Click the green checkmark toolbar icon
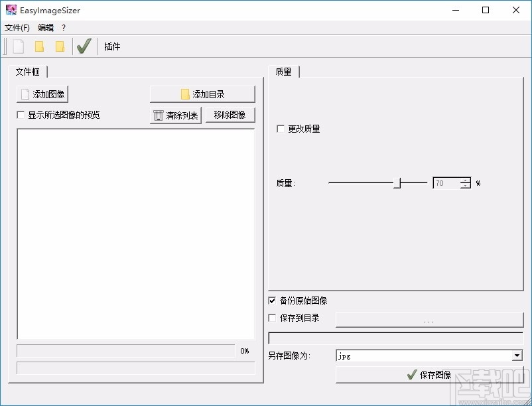532x406 pixels. tap(84, 46)
